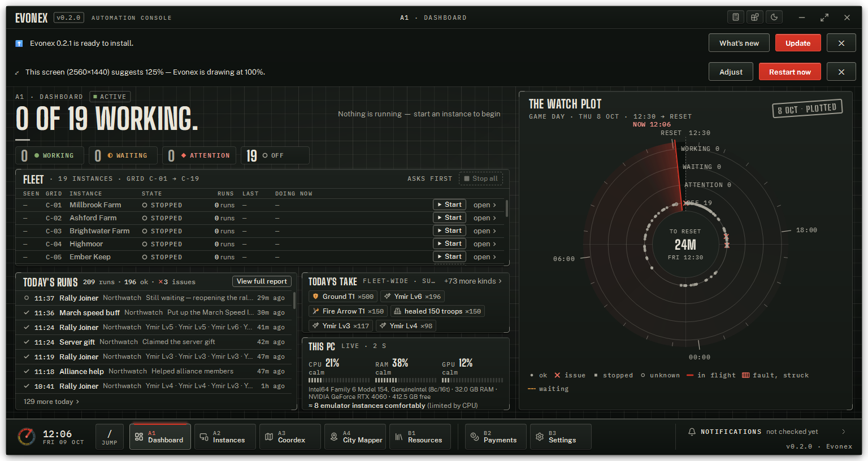Expand Highmoor row with open chevron
Image resolution: width=868 pixels, height=461 pixels.
pyautogui.click(x=485, y=244)
